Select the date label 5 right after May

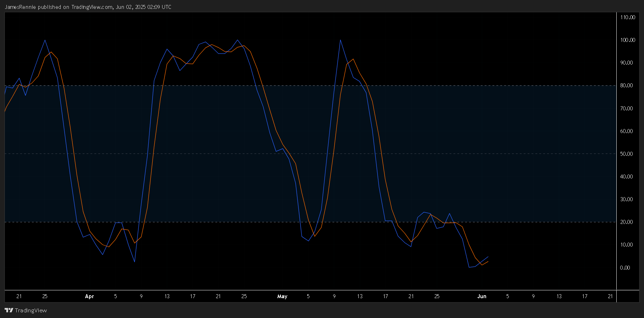[308, 296]
